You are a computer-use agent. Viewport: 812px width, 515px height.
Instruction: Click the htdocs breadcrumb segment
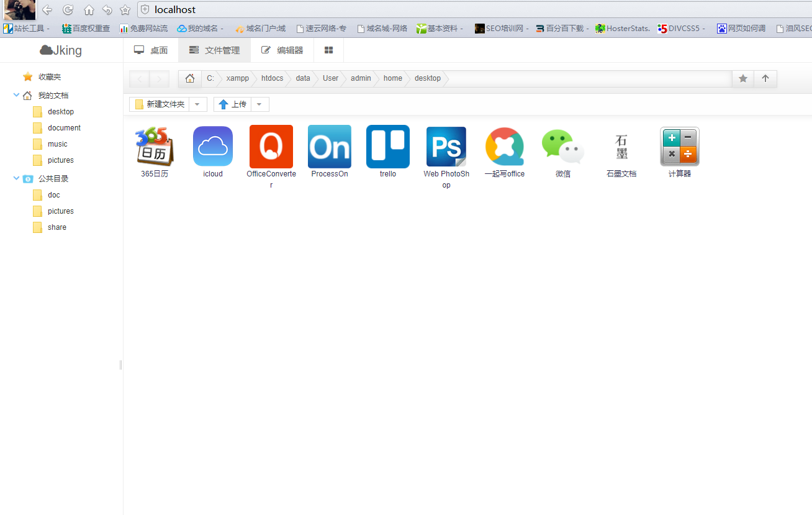click(x=272, y=78)
